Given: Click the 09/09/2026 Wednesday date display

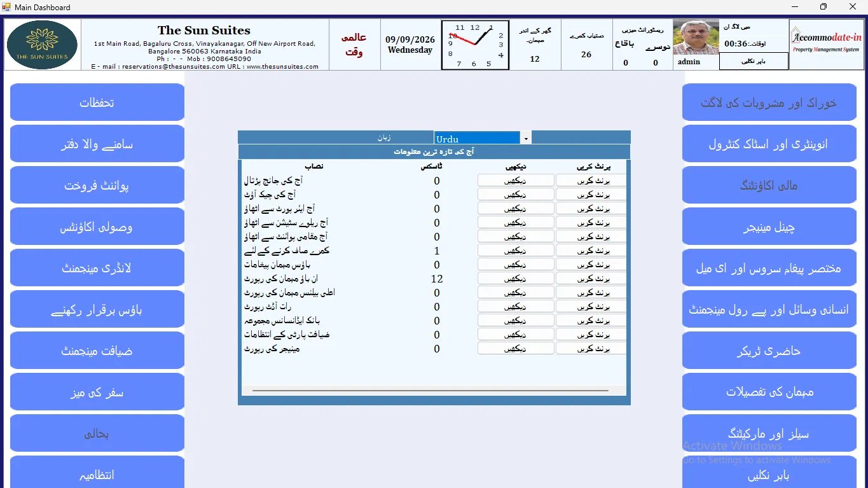Looking at the screenshot, I should [410, 45].
